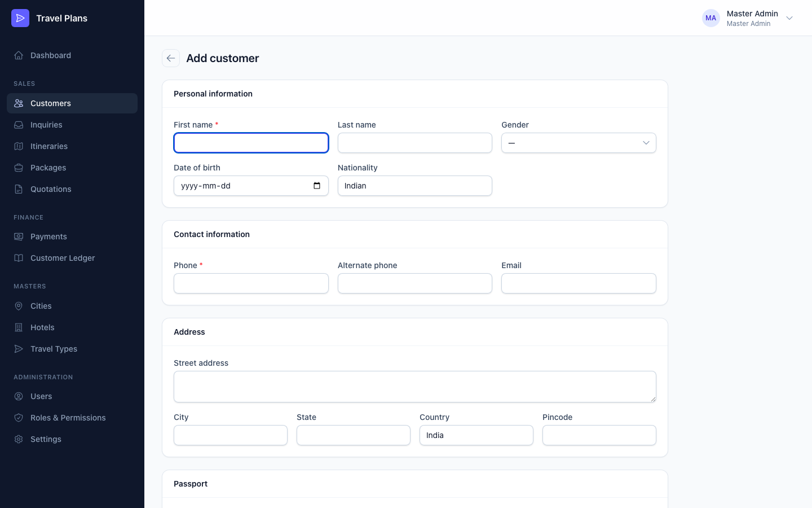
Task: Focus the First name field
Action: pyautogui.click(x=251, y=143)
